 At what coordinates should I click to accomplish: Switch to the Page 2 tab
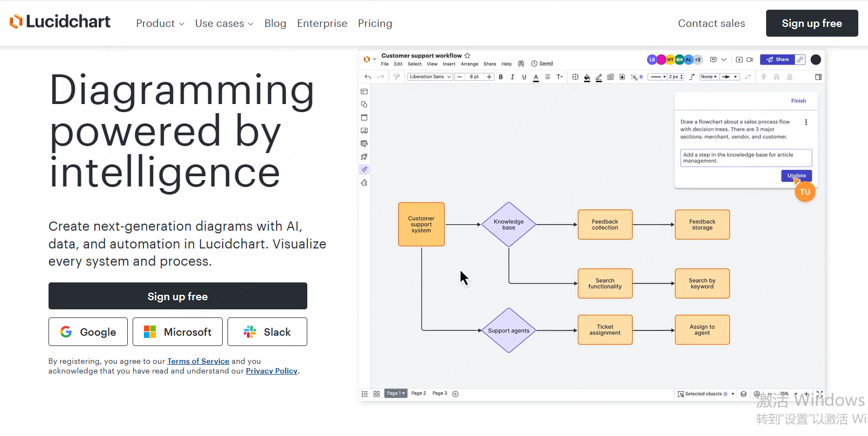click(x=418, y=393)
